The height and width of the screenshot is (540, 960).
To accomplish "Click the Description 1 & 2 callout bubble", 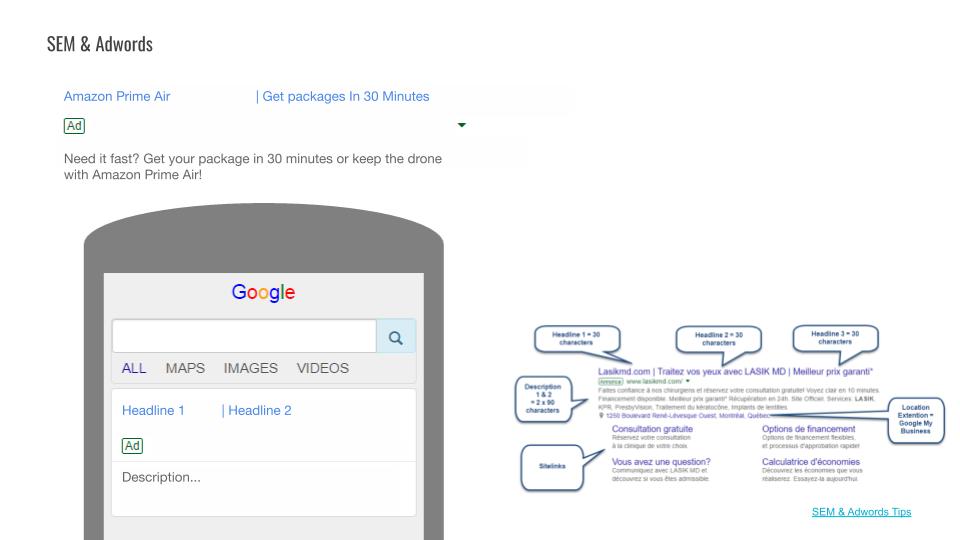I will [543, 399].
